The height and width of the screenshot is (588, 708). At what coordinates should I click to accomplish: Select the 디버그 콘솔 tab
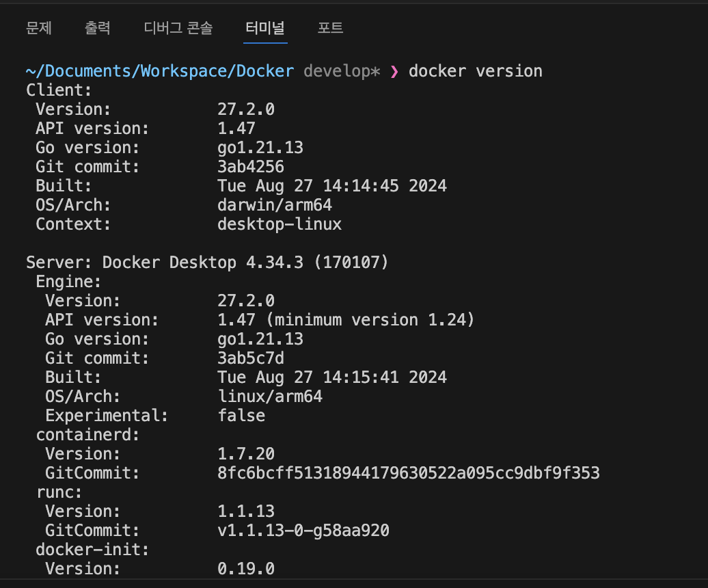pos(178,28)
